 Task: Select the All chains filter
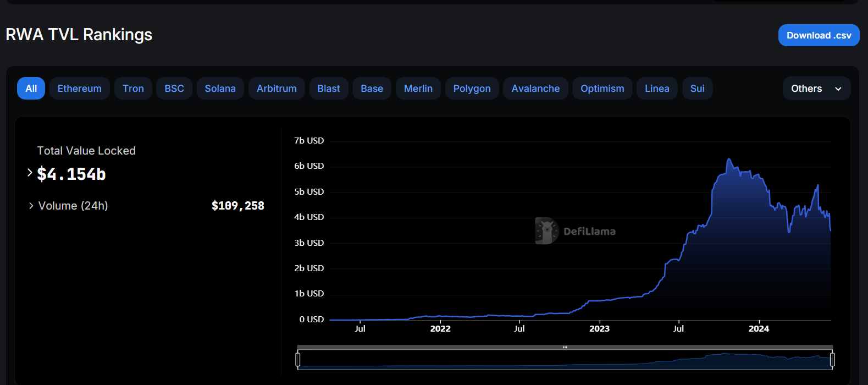click(31, 89)
